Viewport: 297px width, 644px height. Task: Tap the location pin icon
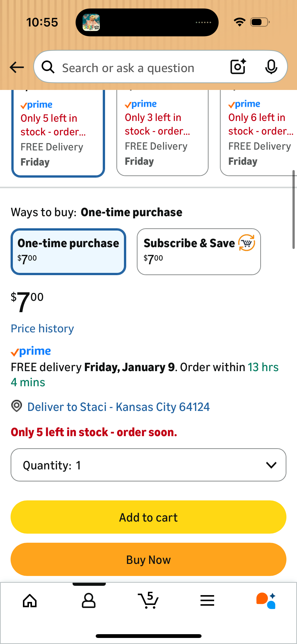tap(17, 406)
